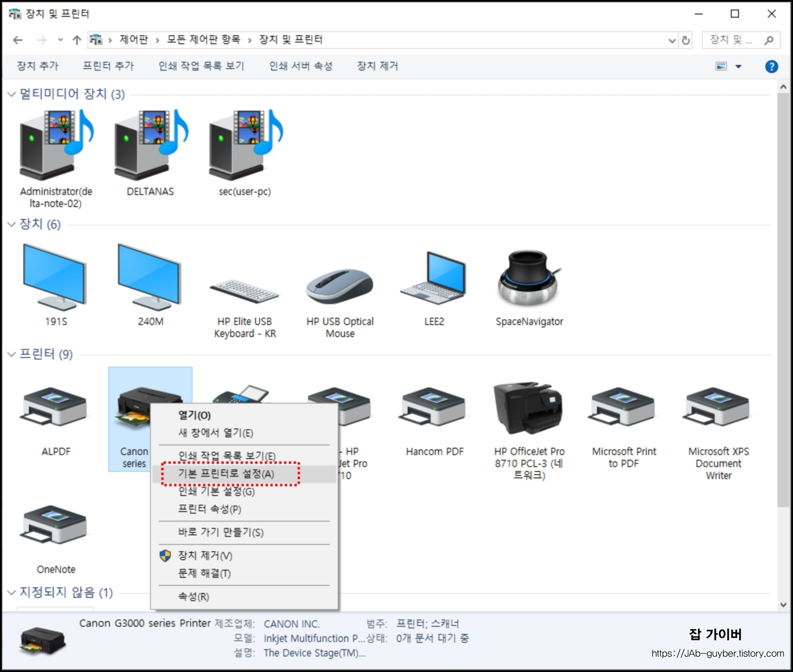Choose 속성(R) in context menu

(x=245, y=597)
